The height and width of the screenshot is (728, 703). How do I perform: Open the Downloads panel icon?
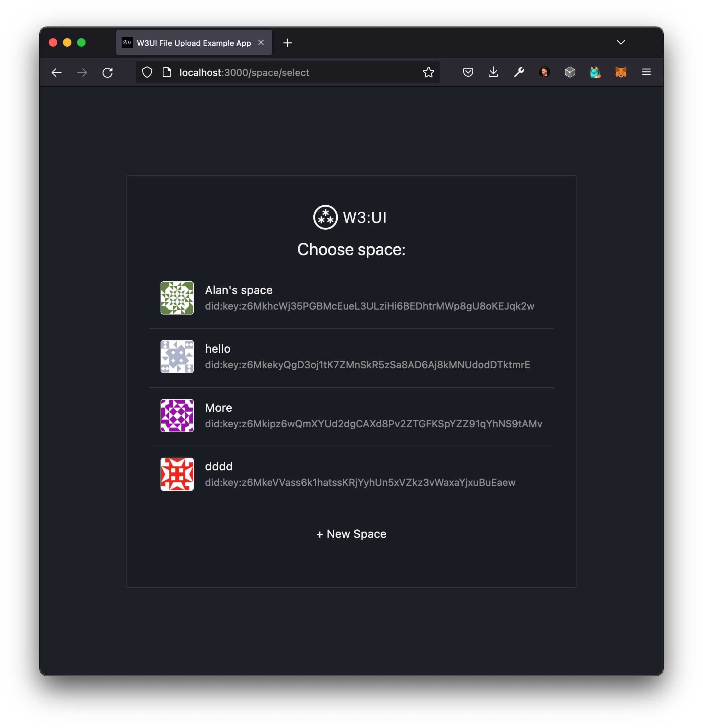493,72
